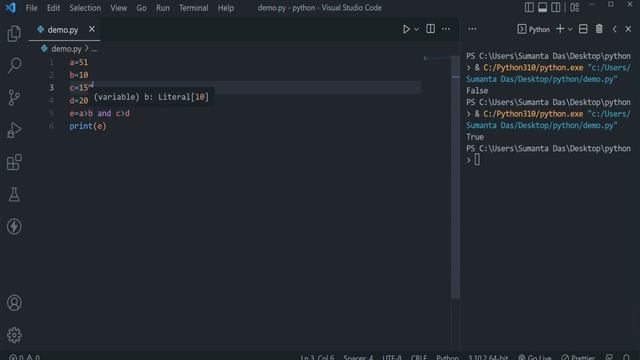Click code line b=10
The width and height of the screenshot is (640, 360).
(x=79, y=75)
